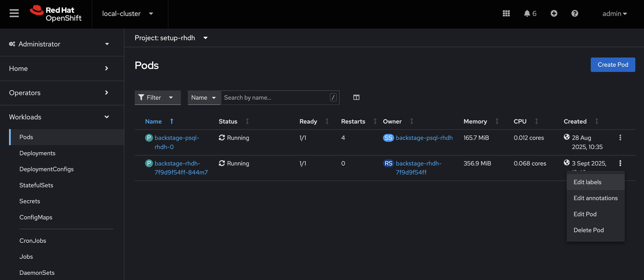The width and height of the screenshot is (644, 280).
Task: Go to Deployments in the sidebar
Action: 67,153
